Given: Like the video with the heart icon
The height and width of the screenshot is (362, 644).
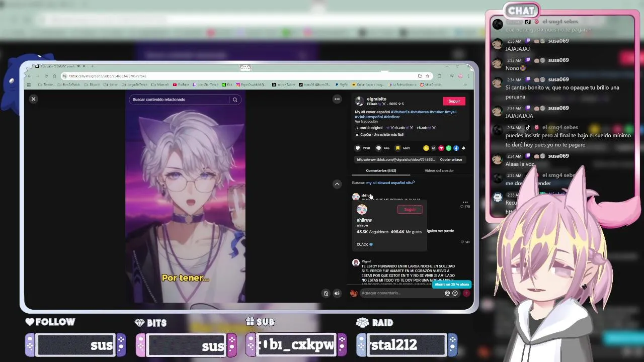Looking at the screenshot, I should coord(358,148).
